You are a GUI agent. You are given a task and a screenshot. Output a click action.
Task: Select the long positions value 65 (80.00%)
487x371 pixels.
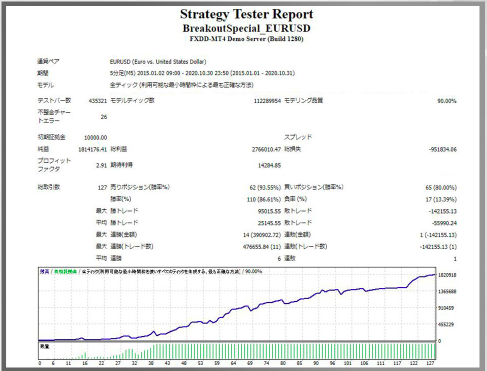pos(441,187)
